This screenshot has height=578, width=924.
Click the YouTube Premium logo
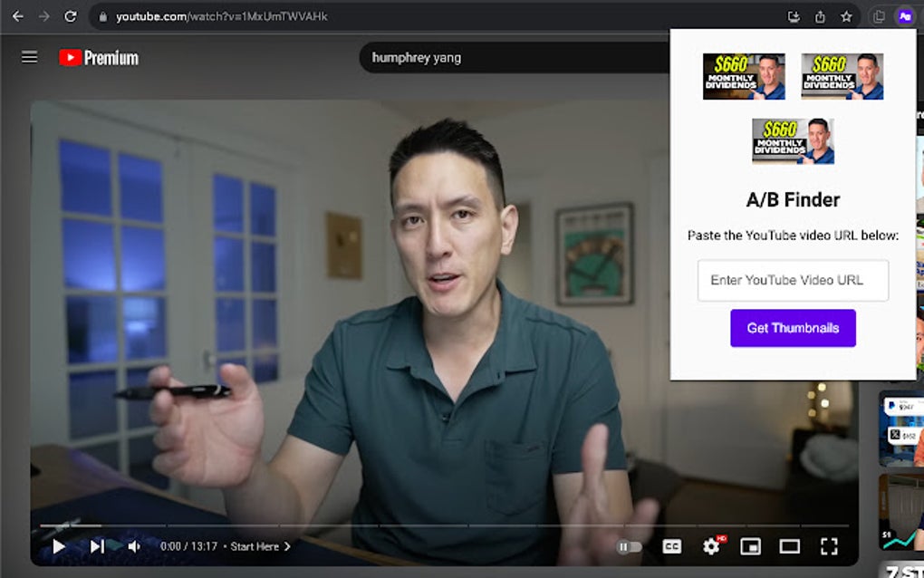[x=97, y=57]
